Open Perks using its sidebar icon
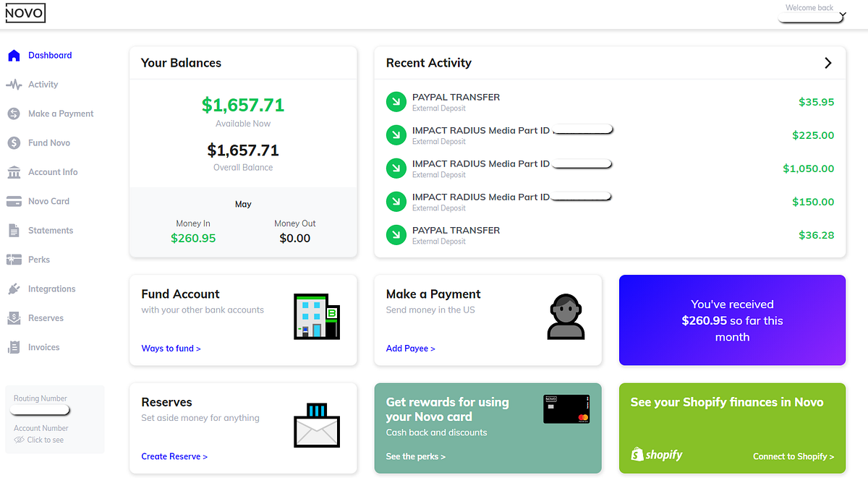The height and width of the screenshot is (478, 868). [14, 260]
